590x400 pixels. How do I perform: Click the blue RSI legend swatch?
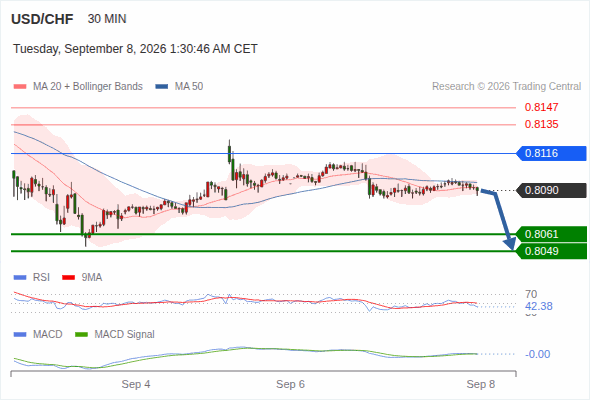(20, 278)
